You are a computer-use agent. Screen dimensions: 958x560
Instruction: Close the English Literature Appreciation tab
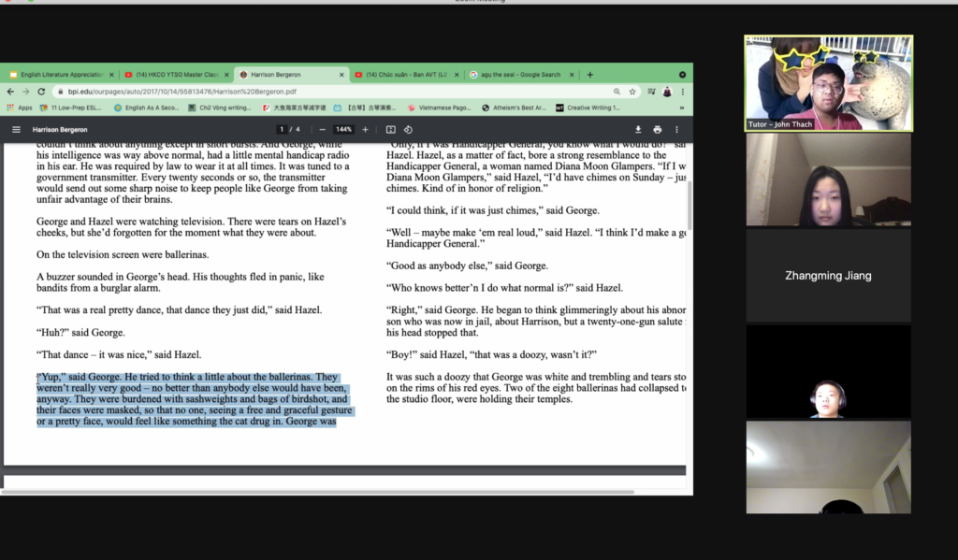point(111,75)
